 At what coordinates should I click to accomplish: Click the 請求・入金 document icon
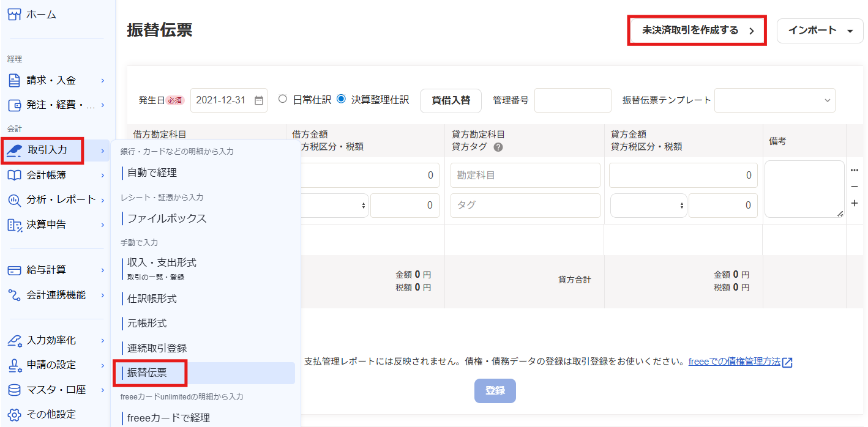[x=14, y=80]
